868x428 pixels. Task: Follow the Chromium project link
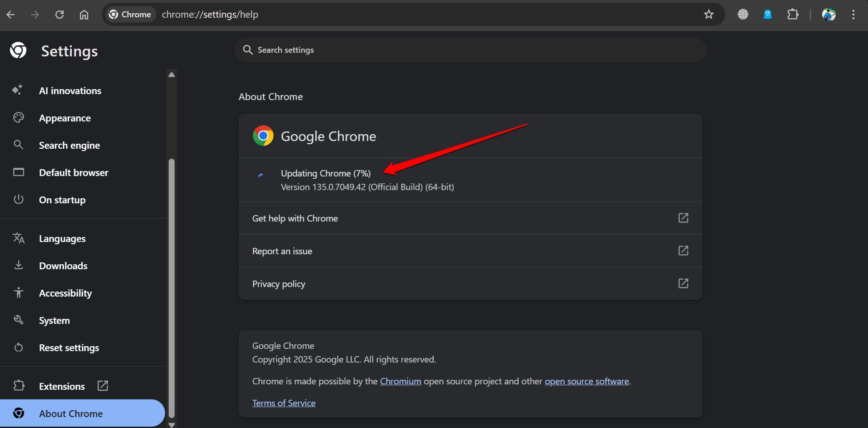(x=400, y=381)
